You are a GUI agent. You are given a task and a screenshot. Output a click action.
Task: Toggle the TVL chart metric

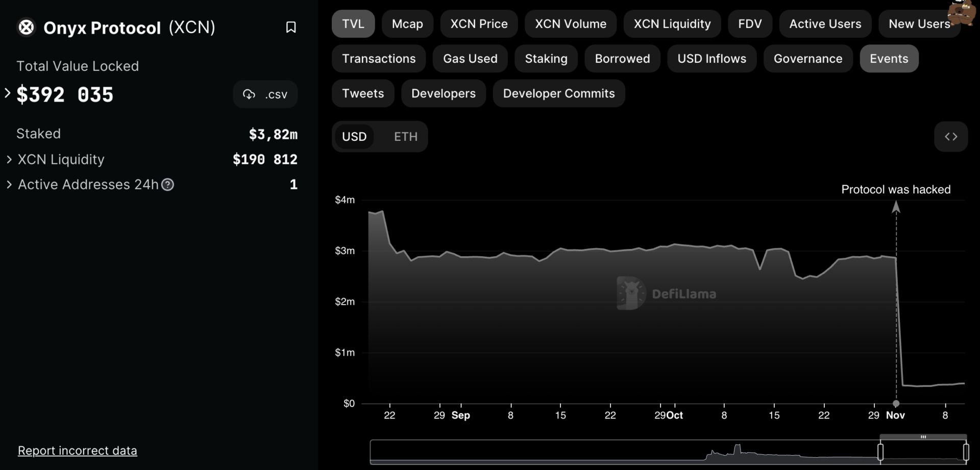click(x=353, y=24)
